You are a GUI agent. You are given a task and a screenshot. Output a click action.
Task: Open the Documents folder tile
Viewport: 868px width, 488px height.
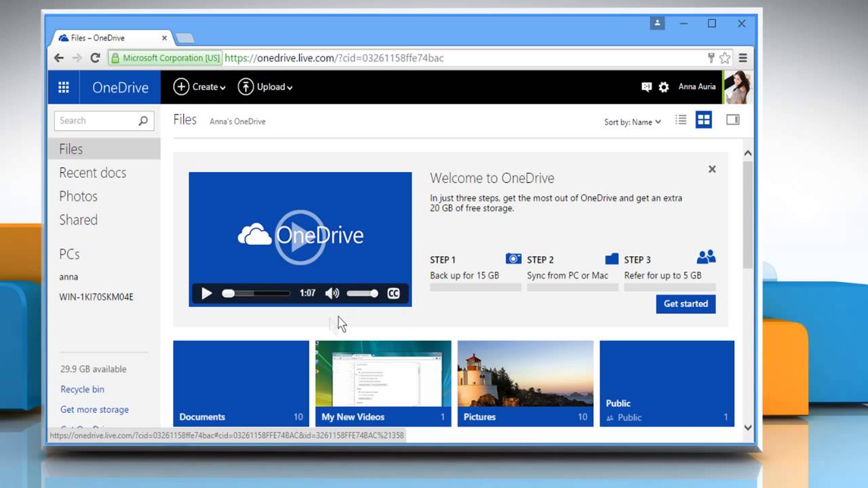pos(241,384)
